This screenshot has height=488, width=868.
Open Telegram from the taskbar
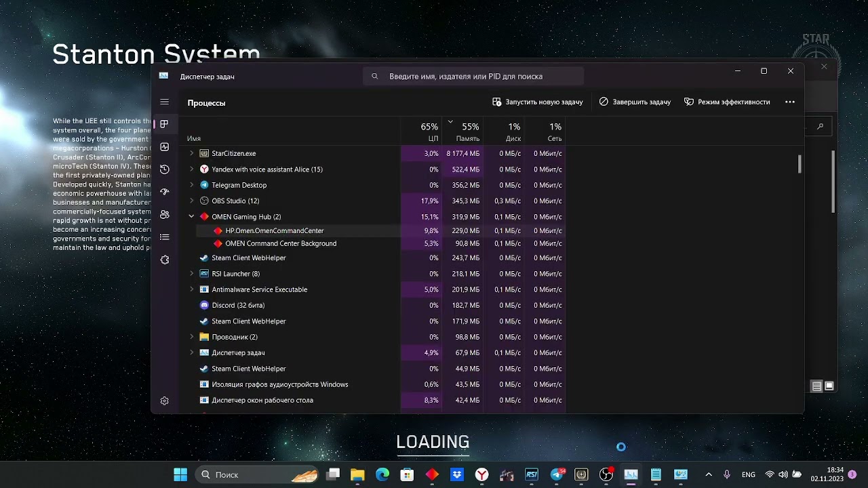557,474
